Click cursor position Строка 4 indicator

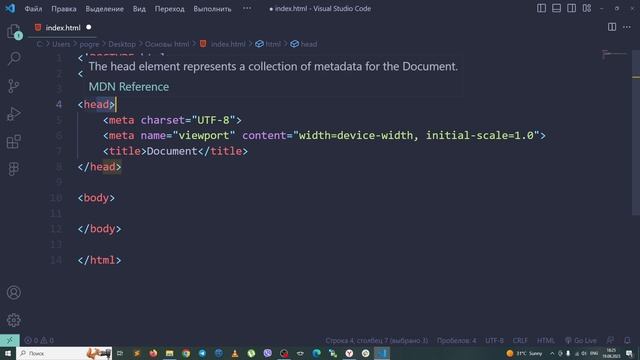click(376, 340)
